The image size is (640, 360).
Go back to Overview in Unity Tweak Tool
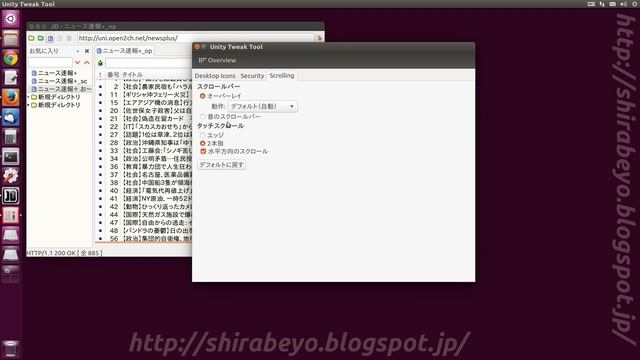click(217, 60)
